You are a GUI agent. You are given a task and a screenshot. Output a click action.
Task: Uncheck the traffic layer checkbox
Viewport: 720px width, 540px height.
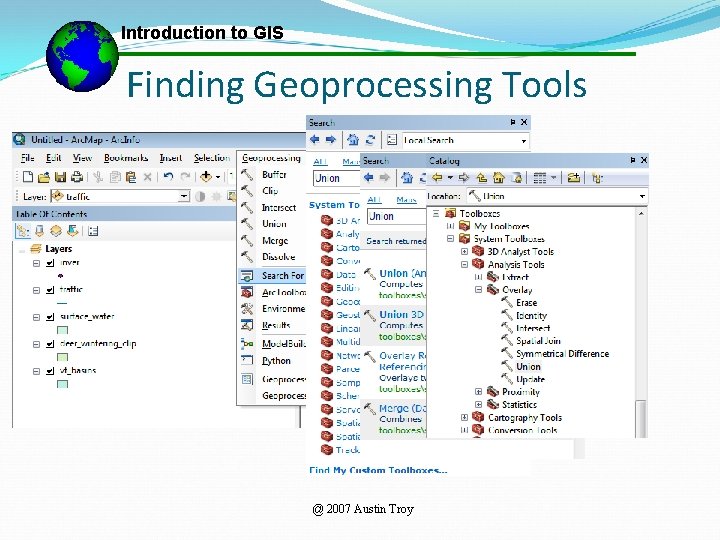[x=50, y=290]
